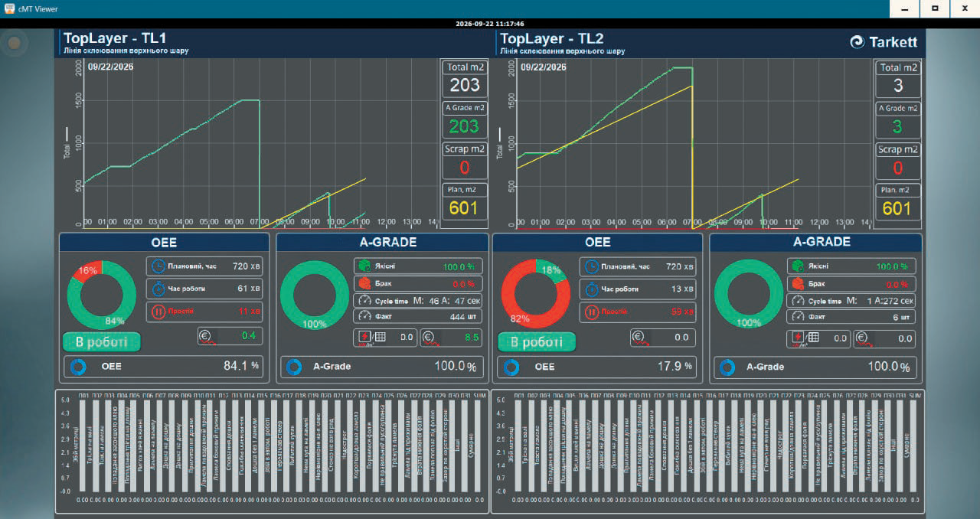Click the Tarkett logo in the header
The width and height of the screenshot is (980, 519).
pyautogui.click(x=884, y=42)
